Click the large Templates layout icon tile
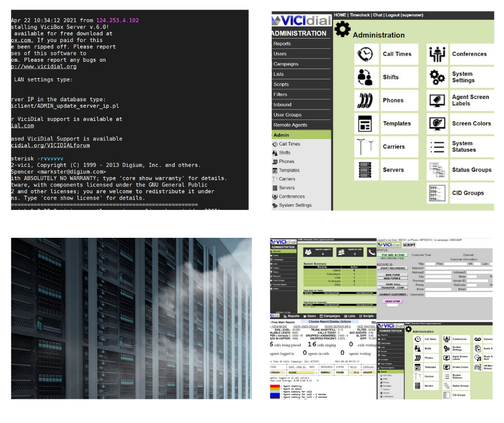 365,123
